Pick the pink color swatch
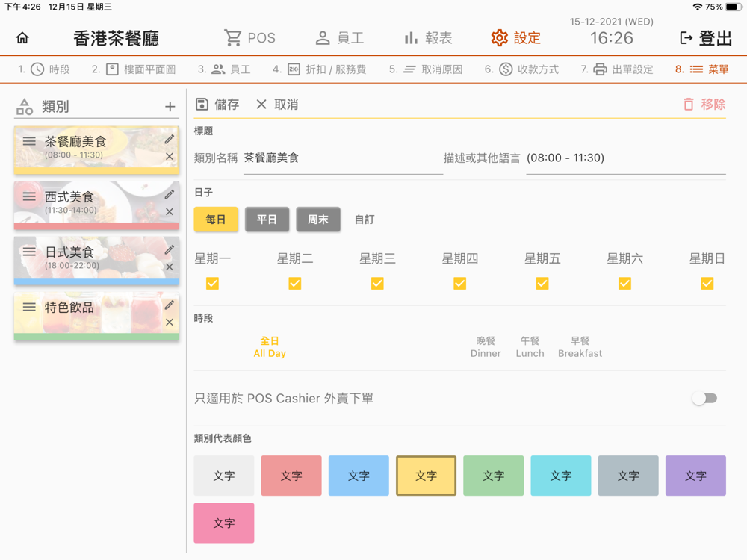 tap(224, 523)
